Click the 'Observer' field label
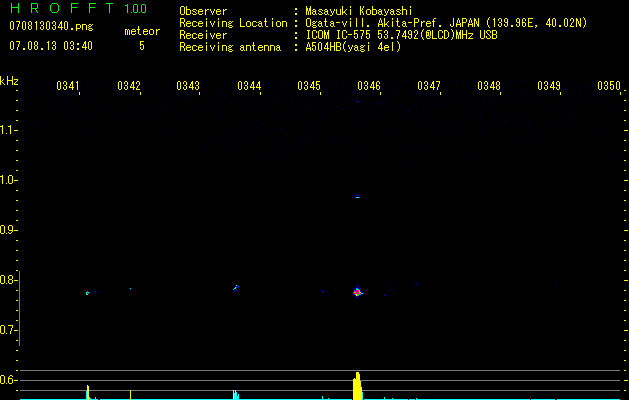The width and height of the screenshot is (629, 400). coord(203,11)
